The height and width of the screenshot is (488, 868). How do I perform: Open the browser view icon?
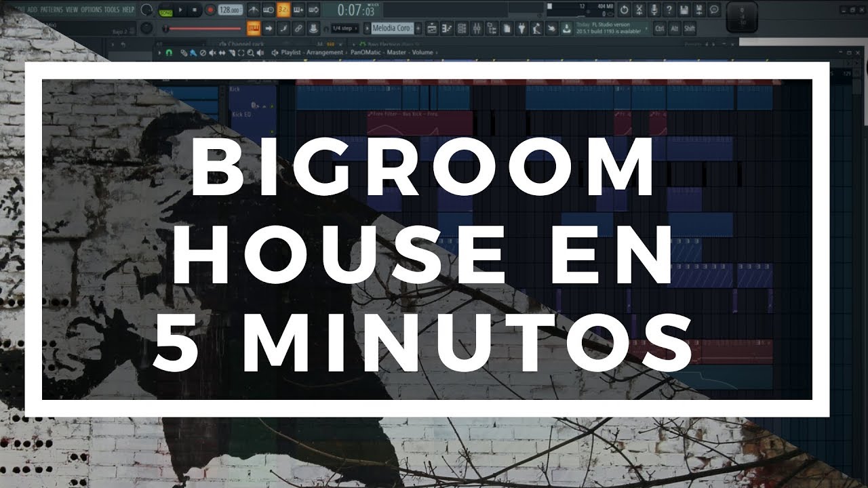click(x=492, y=28)
